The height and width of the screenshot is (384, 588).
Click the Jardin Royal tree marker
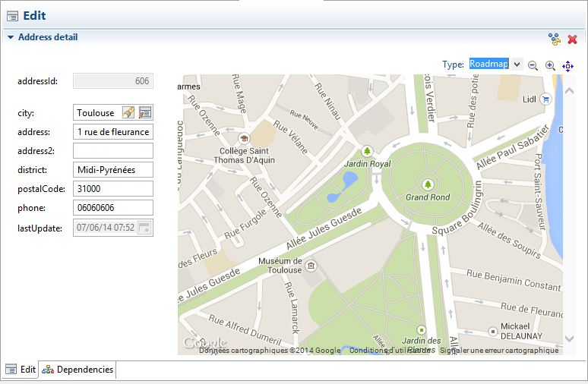click(x=367, y=151)
